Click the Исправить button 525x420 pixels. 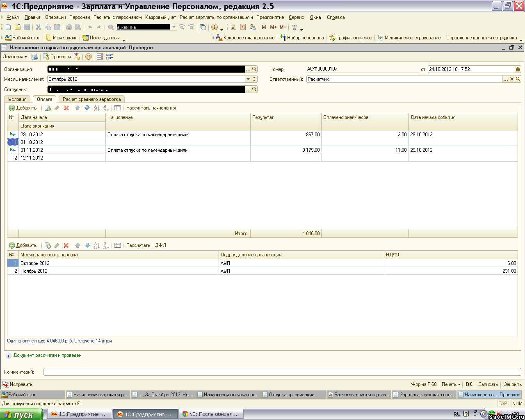click(18, 384)
